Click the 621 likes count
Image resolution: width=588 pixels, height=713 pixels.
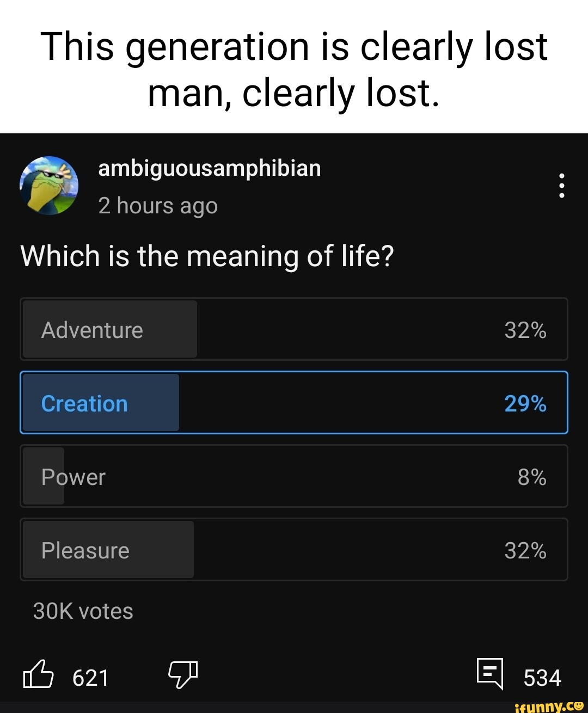pyautogui.click(x=90, y=678)
